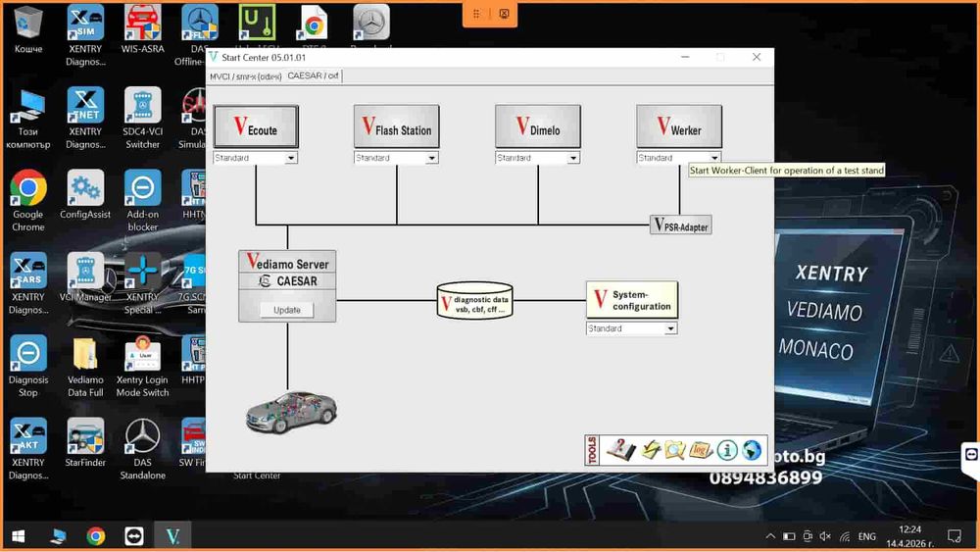The height and width of the screenshot is (552, 980).
Task: Expand the Standard dropdown under Flash Station
Action: coord(432,158)
